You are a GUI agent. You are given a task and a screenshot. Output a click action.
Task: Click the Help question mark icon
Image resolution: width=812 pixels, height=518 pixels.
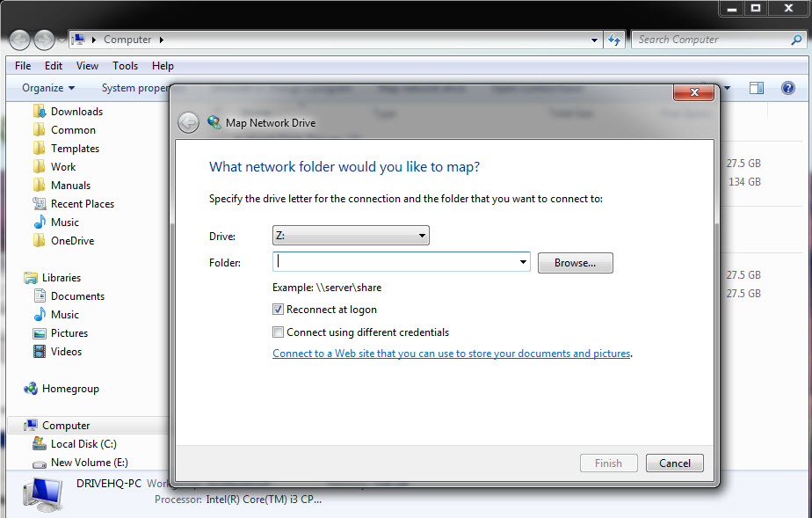(787, 88)
